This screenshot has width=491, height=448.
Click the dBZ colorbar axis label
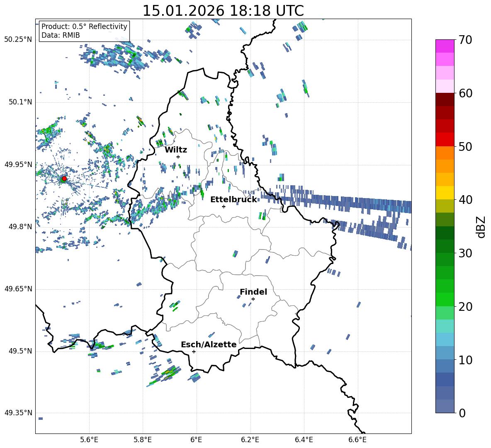coord(481,227)
